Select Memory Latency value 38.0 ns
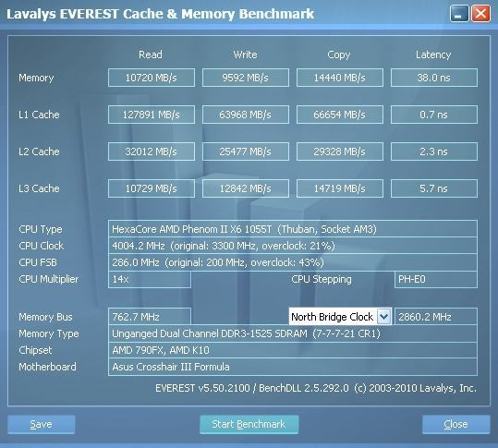The width and height of the screenshot is (498, 448). 434,78
